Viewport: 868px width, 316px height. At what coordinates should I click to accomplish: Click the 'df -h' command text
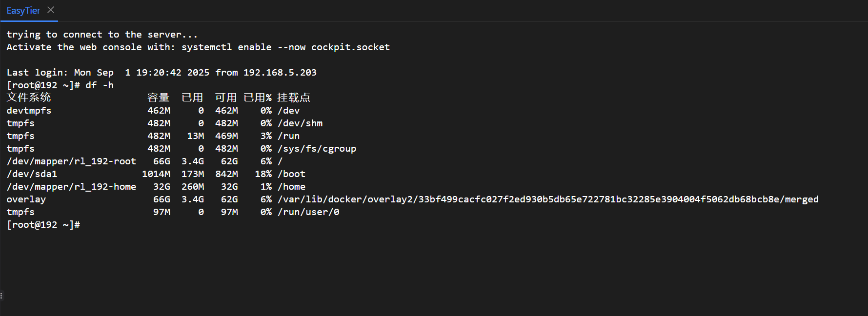(100, 85)
